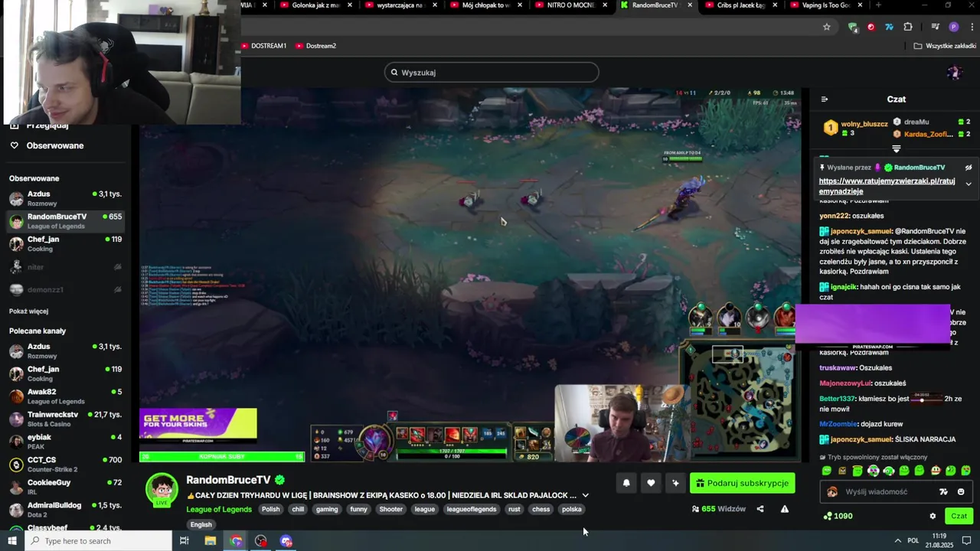This screenshot has height=551, width=980.
Task: Open the emoji picker in message box
Action: click(961, 492)
